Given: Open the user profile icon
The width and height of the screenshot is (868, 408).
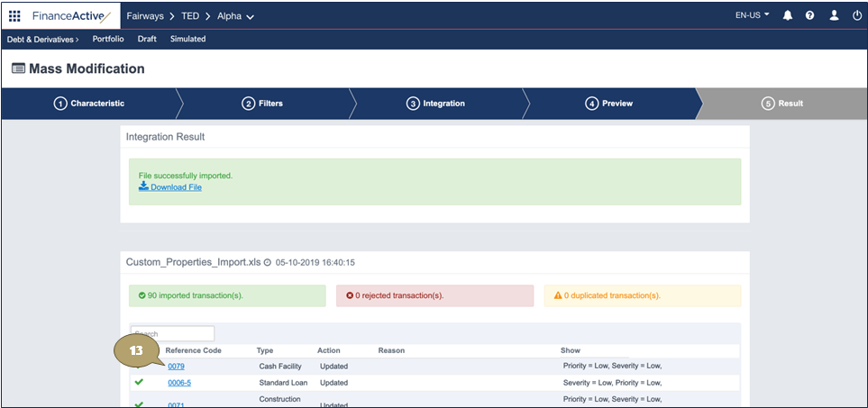Looking at the screenshot, I should tap(834, 16).
